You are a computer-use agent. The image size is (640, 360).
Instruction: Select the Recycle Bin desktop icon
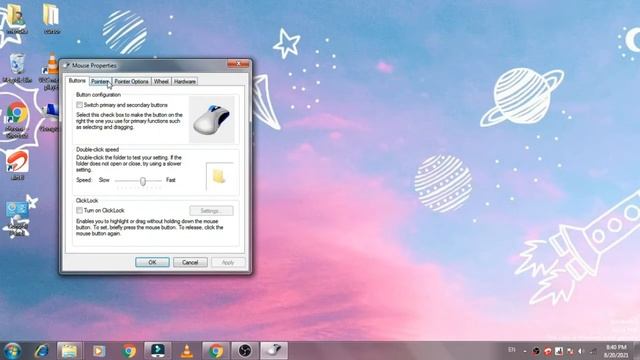point(17,68)
